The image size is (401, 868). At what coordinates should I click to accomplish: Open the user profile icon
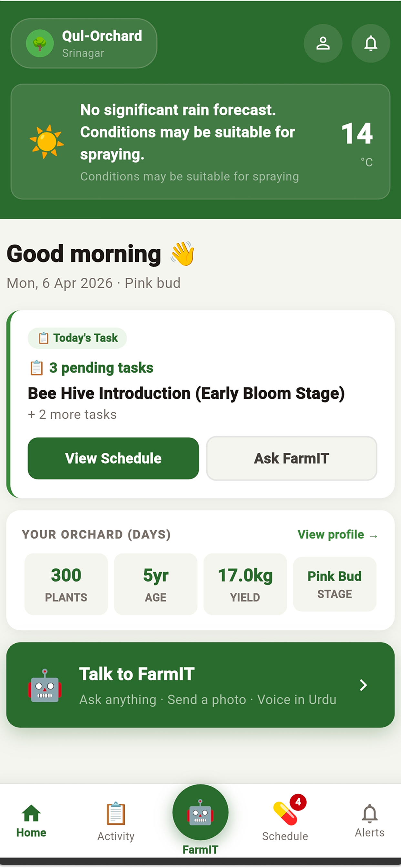(323, 43)
